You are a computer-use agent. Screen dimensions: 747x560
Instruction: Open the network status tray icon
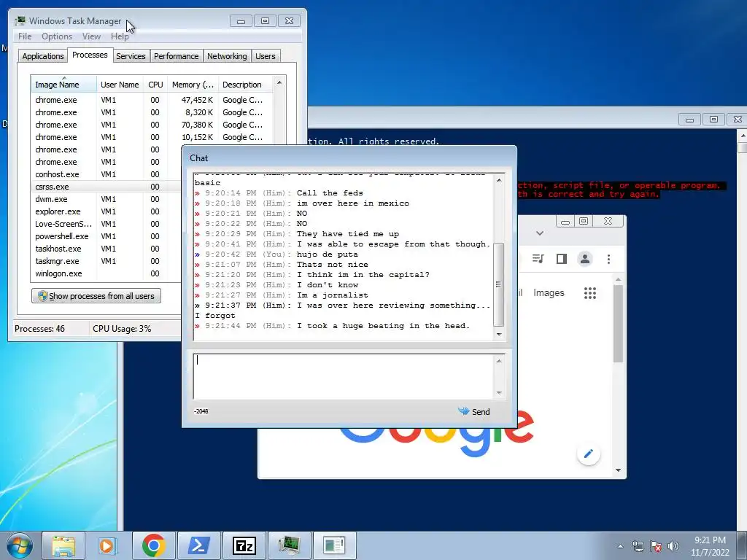click(x=638, y=546)
